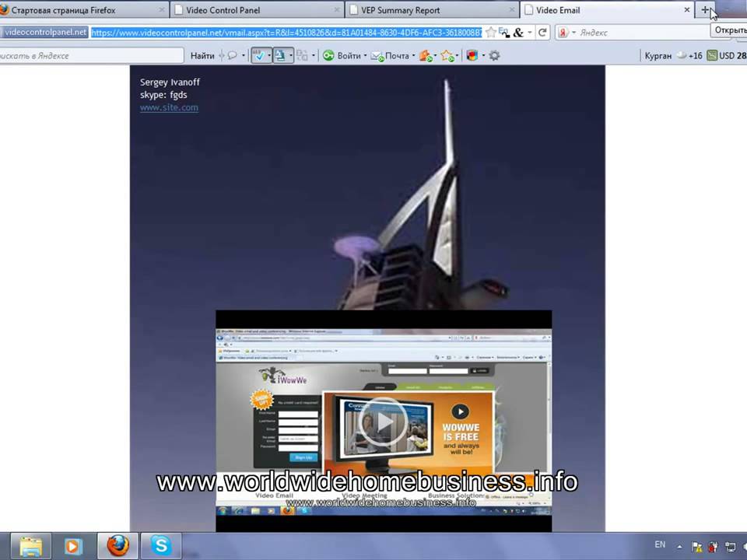Click the Yandex toolbar search input

90,56
